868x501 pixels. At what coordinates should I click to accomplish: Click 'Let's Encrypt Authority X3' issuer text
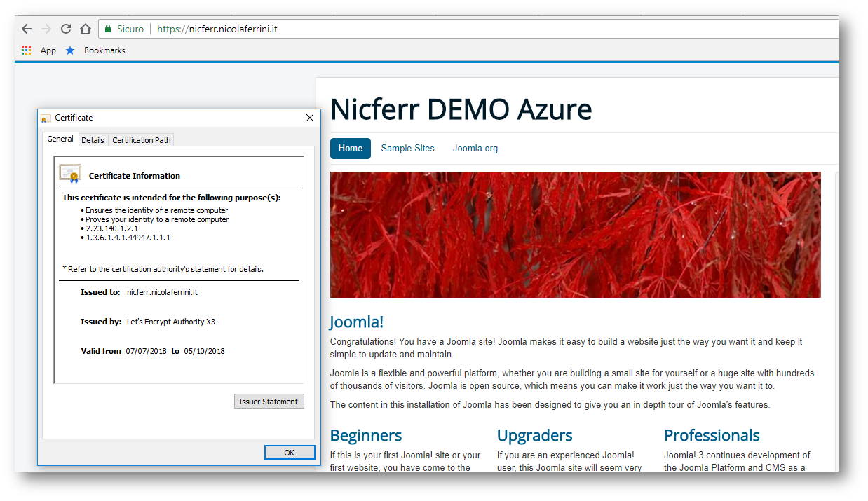point(170,322)
